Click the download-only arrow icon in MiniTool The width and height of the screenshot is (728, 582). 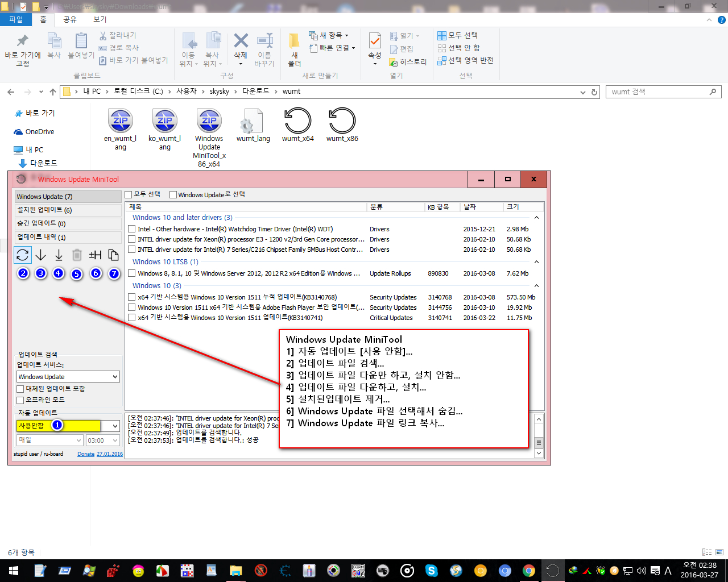41,255
